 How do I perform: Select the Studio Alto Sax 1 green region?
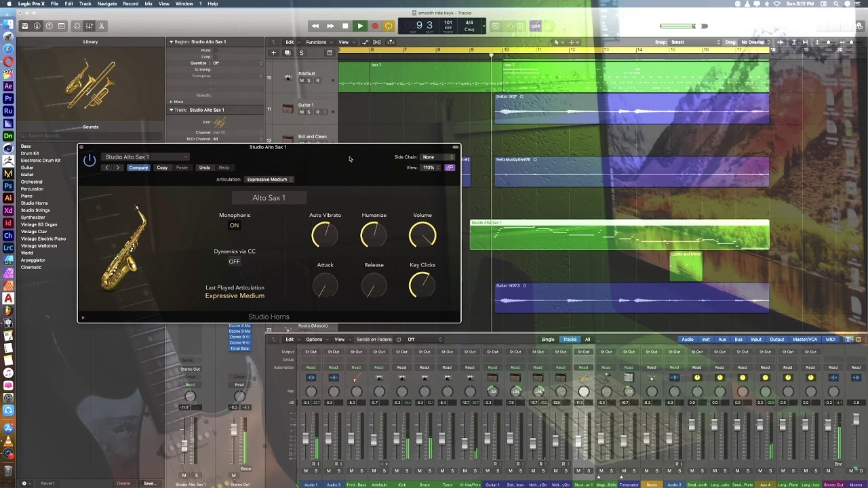click(x=620, y=235)
